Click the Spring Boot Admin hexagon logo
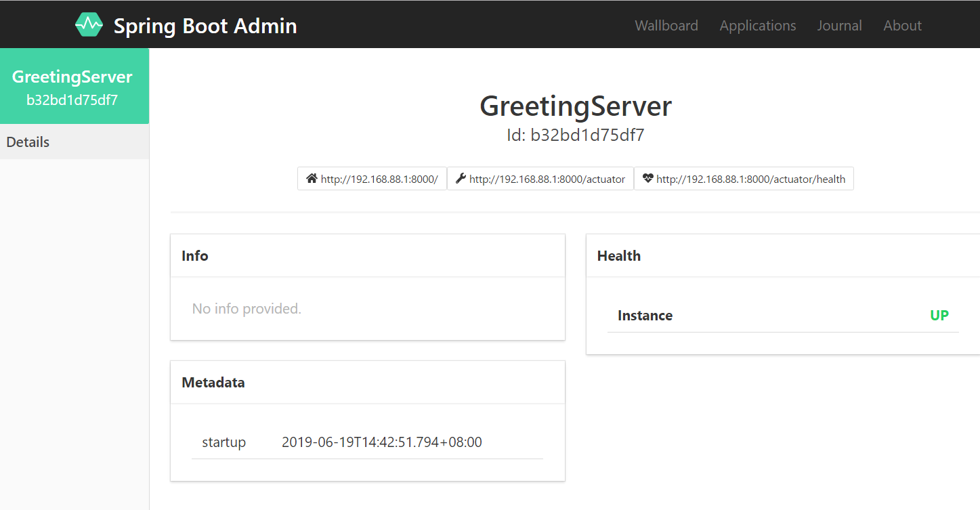980x510 pixels. click(x=89, y=25)
